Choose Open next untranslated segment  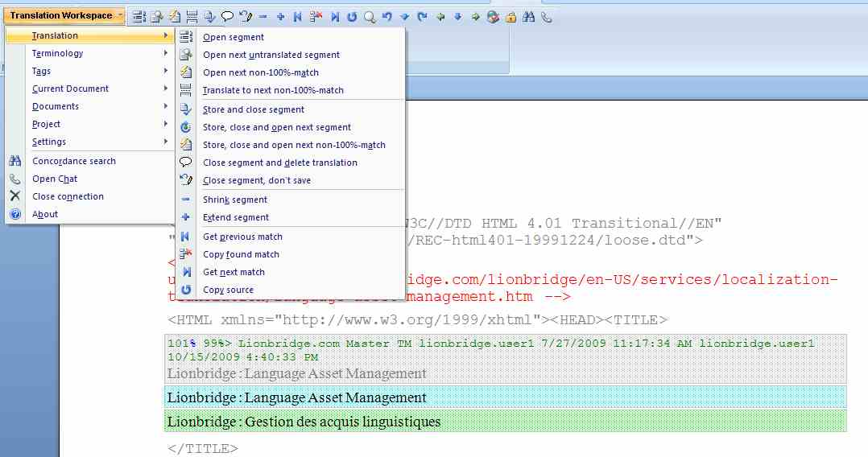(291, 55)
